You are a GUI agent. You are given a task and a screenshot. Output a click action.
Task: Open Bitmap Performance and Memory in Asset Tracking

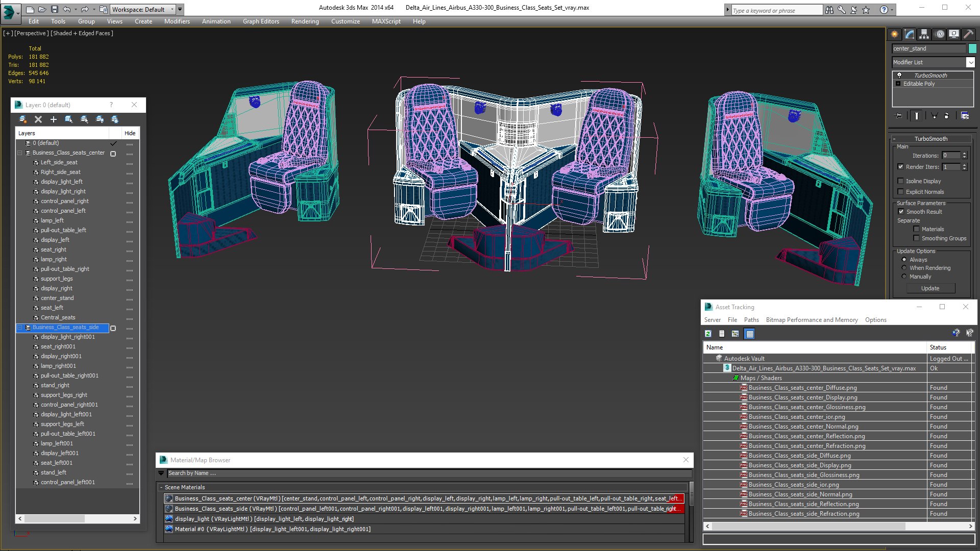pyautogui.click(x=812, y=320)
